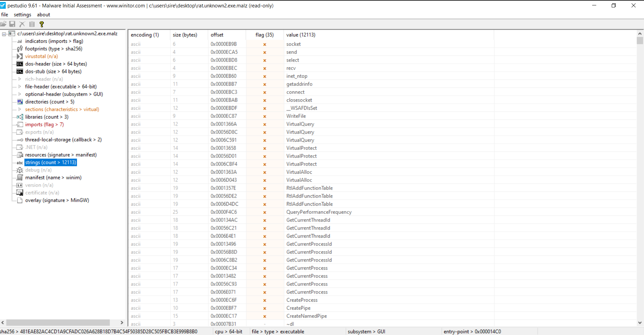Select the directories (count > 5) node
This screenshot has width=644, height=335.
(x=49, y=102)
